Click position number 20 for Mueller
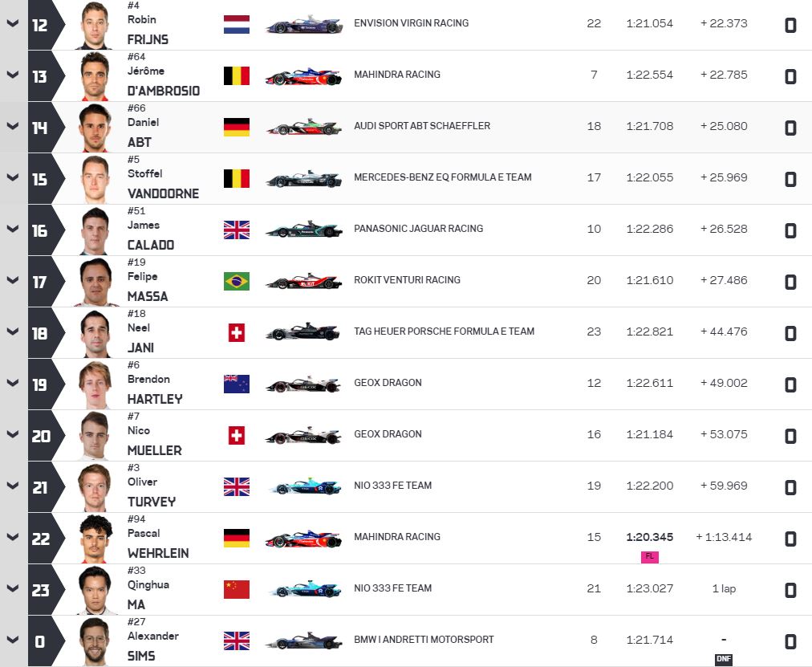This screenshot has width=812, height=667. tap(40, 436)
